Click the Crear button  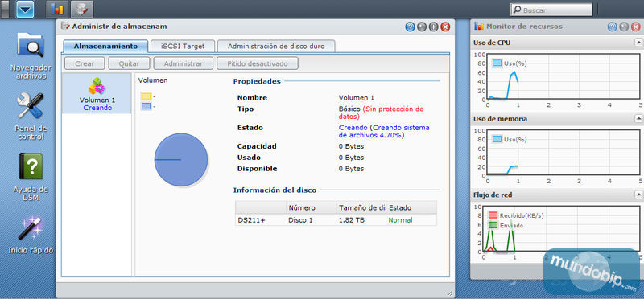(x=85, y=63)
